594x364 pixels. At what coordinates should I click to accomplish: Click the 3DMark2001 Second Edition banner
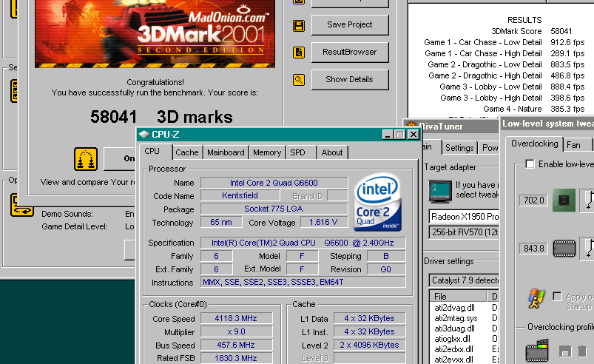155,33
